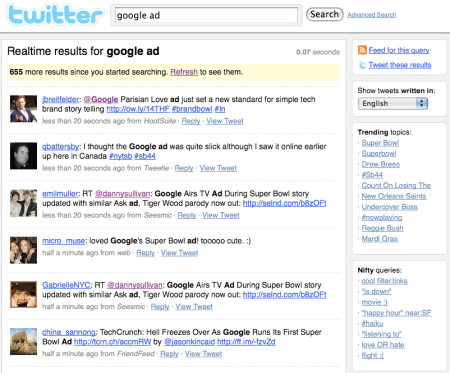Open micro_muse's avatar thumbnail
This screenshot has width=450, height=373.
23,250
